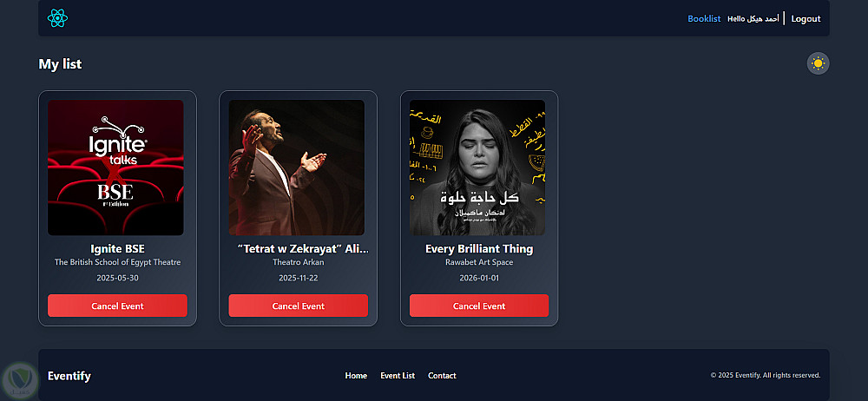
Task: Cancel the Tetrat w Zekrayat event
Action: pyautogui.click(x=299, y=306)
